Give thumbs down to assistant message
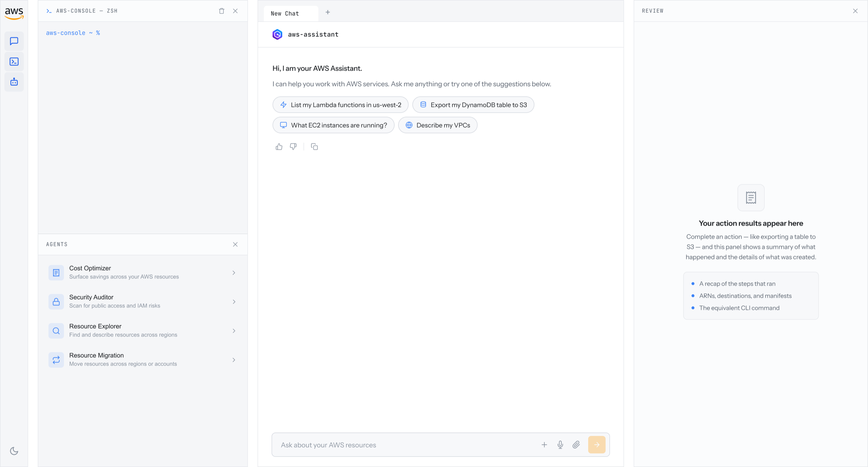Image resolution: width=868 pixels, height=467 pixels. [293, 147]
